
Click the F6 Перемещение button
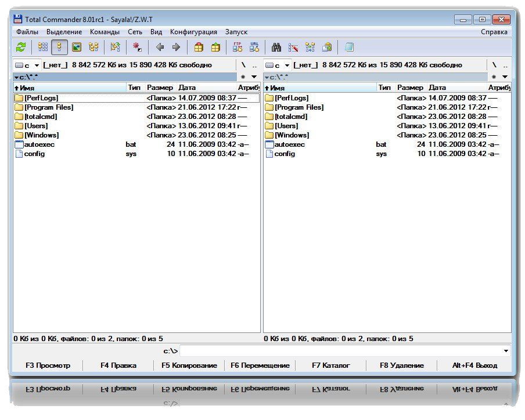click(x=260, y=365)
